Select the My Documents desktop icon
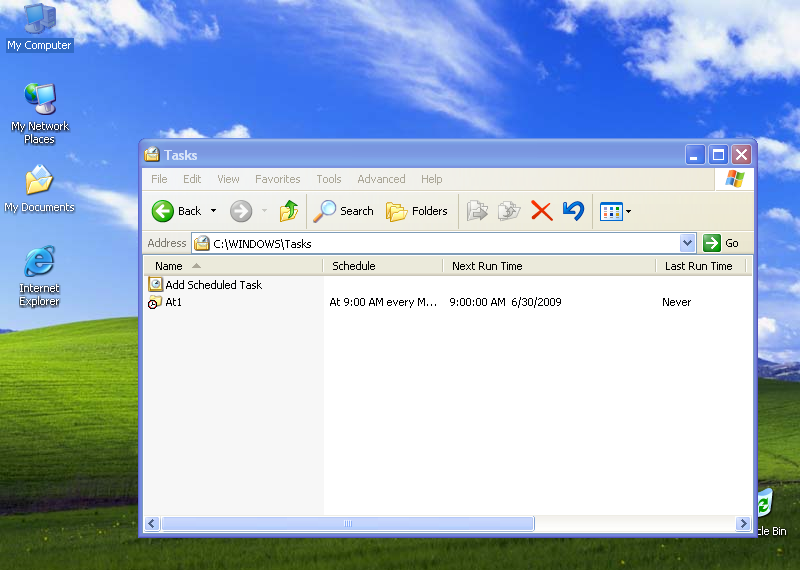This screenshot has height=570, width=800. (39, 189)
